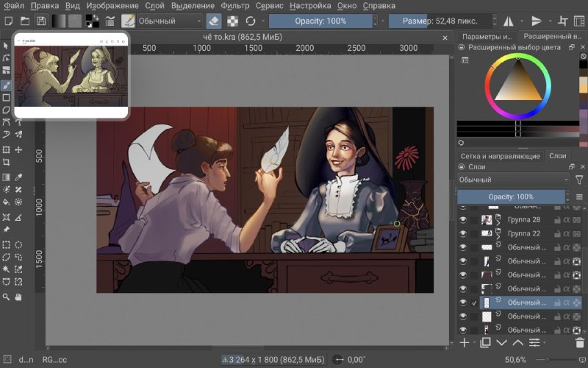The height and width of the screenshot is (368, 588).
Task: Open the Параметры и... docker tab
Action: point(487,36)
